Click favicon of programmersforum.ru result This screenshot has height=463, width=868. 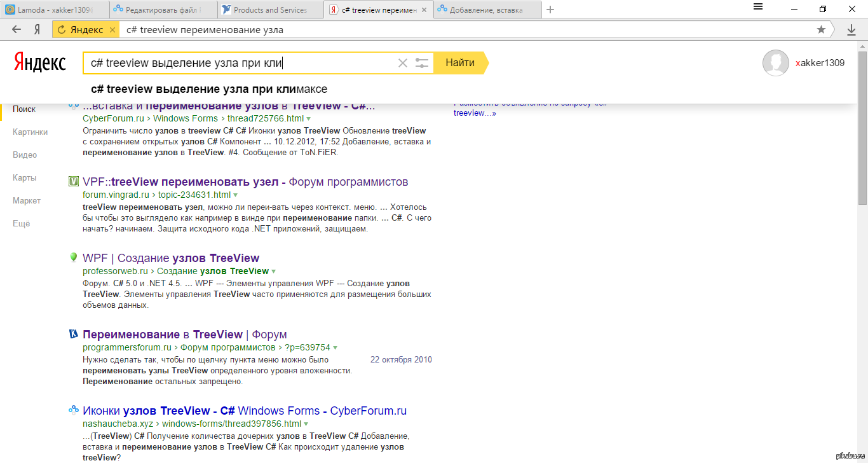click(73, 334)
